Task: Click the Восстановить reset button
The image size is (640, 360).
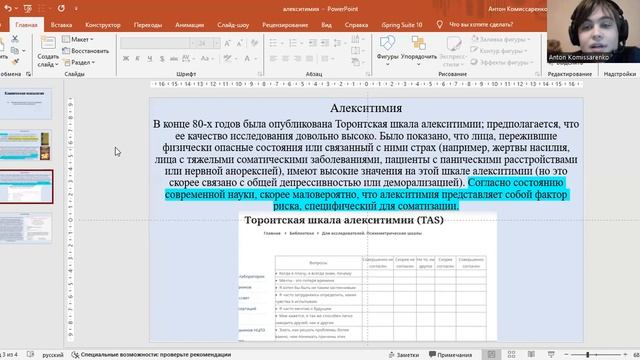Action: (x=86, y=51)
